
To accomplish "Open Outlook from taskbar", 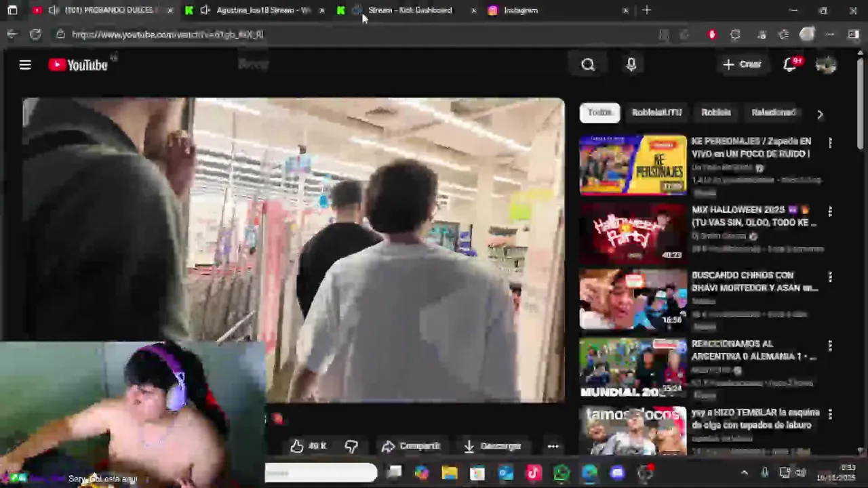I will tap(506, 472).
